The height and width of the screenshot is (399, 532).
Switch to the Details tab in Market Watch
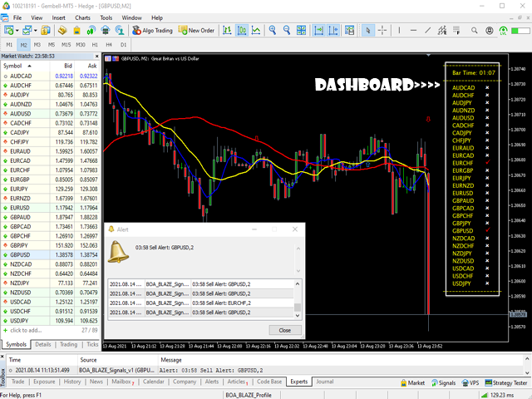click(43, 344)
